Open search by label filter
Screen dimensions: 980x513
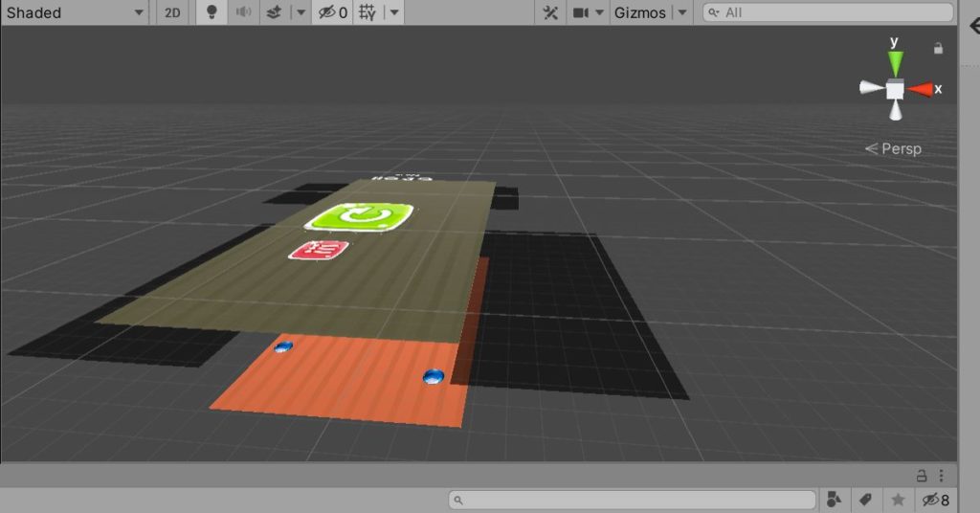point(865,500)
